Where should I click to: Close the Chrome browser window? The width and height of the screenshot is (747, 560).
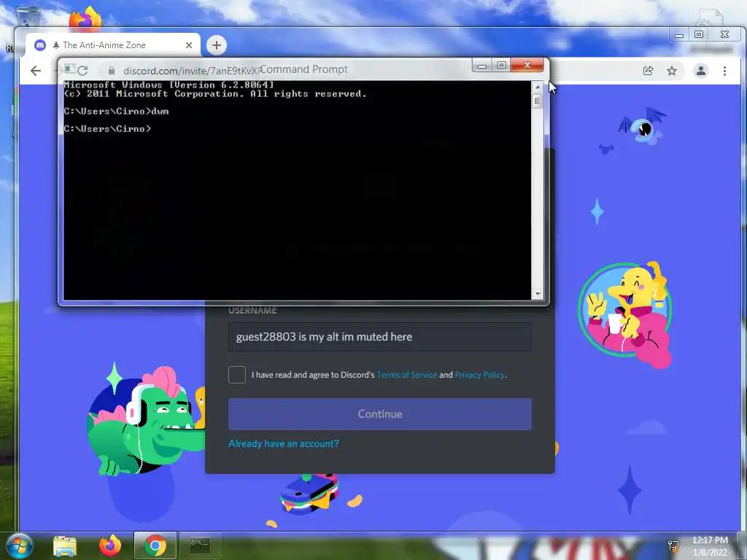click(x=724, y=35)
